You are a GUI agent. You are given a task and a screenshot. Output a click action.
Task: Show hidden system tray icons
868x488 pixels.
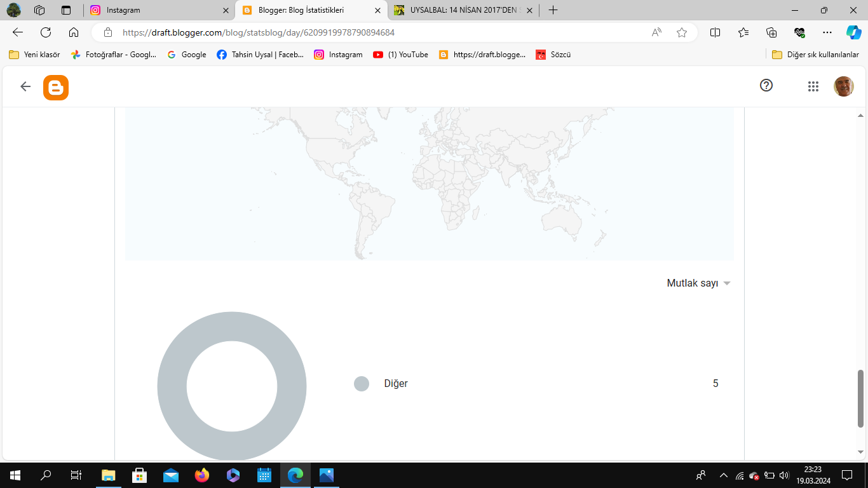click(723, 475)
